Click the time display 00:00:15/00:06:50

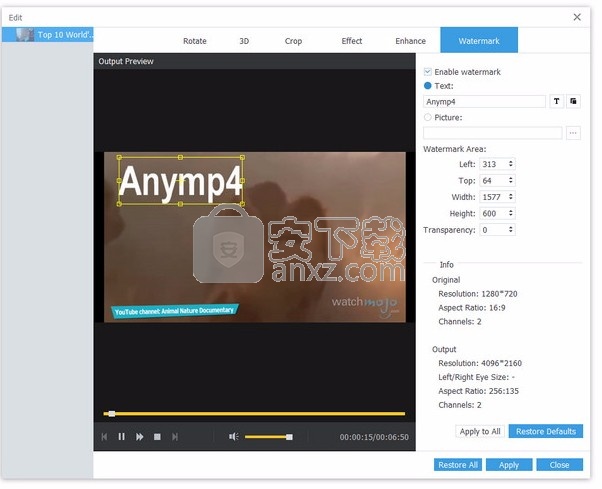pyautogui.click(x=374, y=437)
